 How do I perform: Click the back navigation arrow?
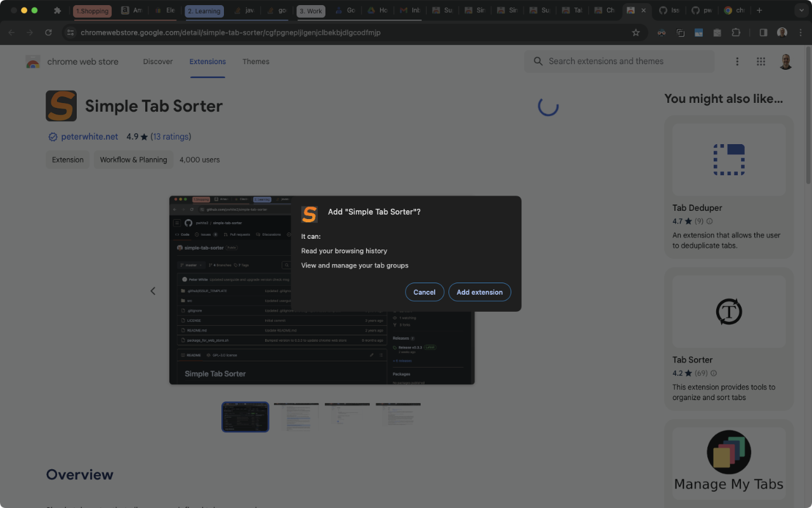11,32
